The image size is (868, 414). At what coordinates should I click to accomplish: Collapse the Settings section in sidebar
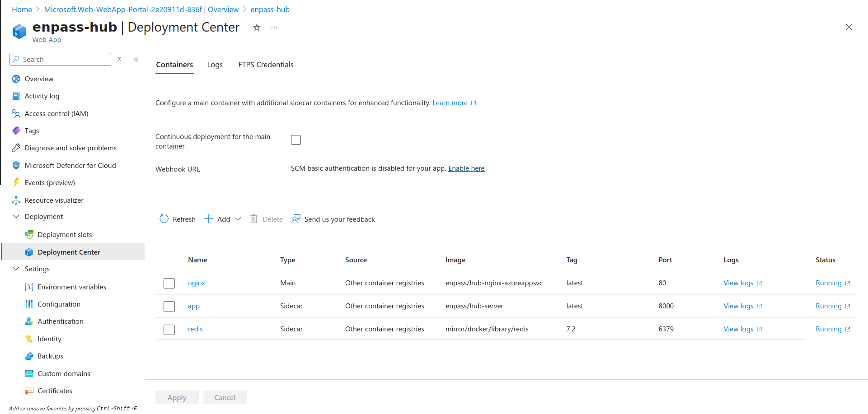pos(16,269)
